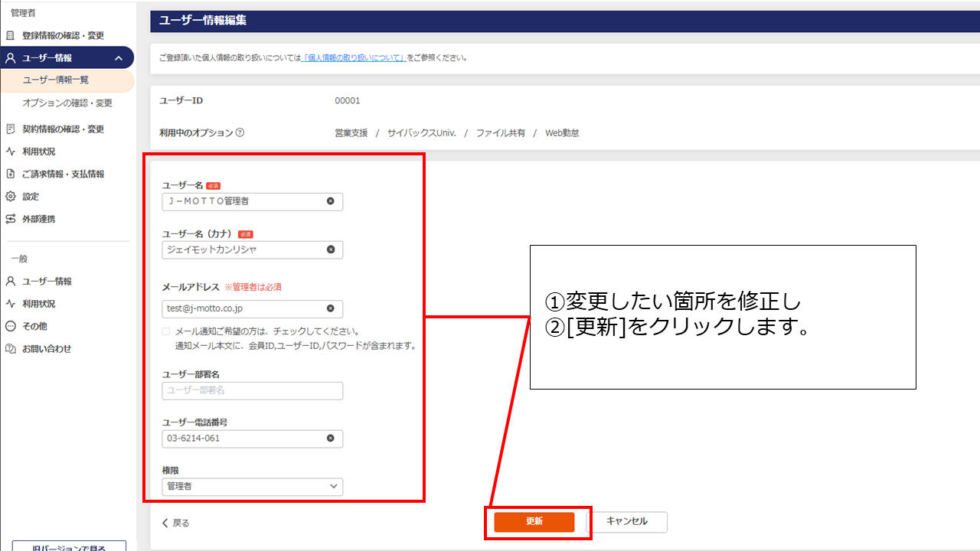
Task: Click the ユーザー部署名 input field
Action: coord(253,391)
